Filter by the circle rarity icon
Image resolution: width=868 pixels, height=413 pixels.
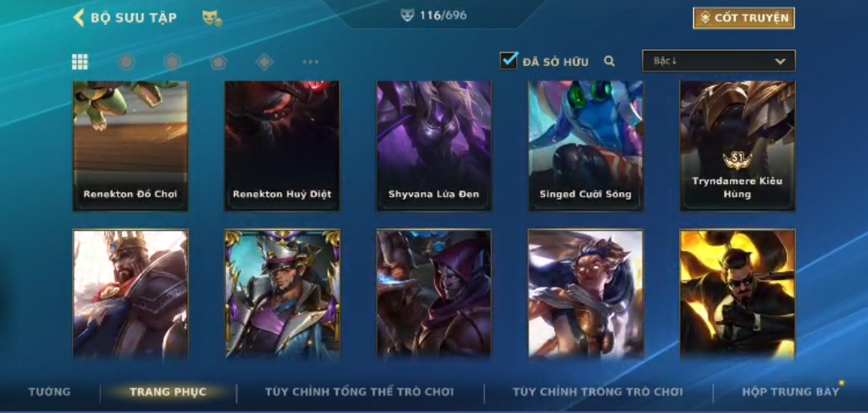tap(126, 62)
